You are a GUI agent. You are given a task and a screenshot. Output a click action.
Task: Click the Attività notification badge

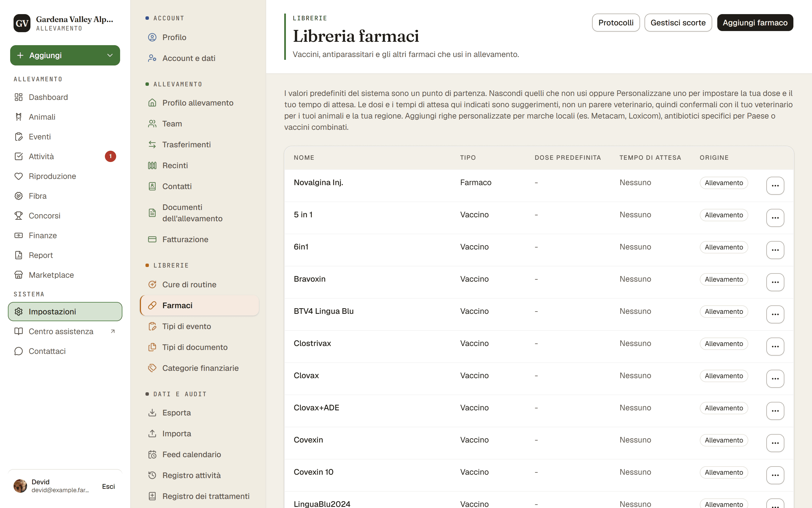(x=111, y=156)
